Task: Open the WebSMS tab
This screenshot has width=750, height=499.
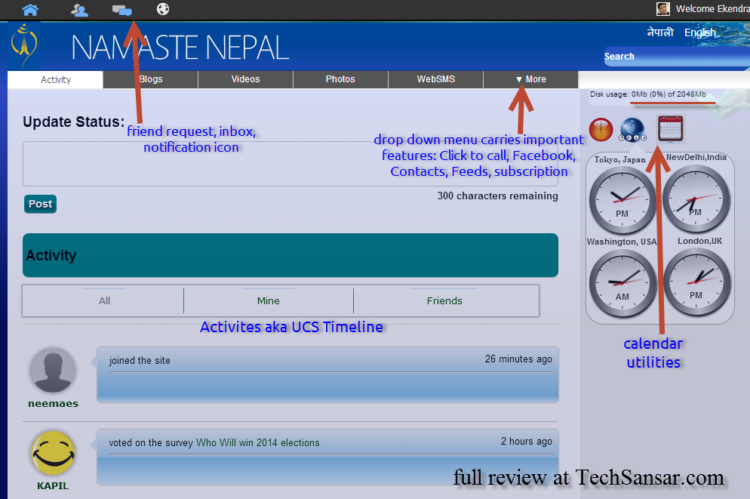Action: [436, 79]
